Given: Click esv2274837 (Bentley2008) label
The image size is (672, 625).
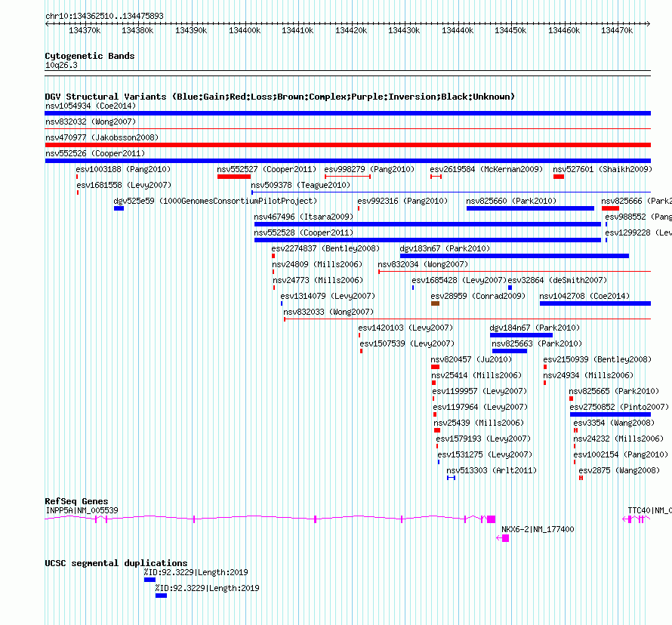Looking at the screenshot, I should [x=325, y=248].
